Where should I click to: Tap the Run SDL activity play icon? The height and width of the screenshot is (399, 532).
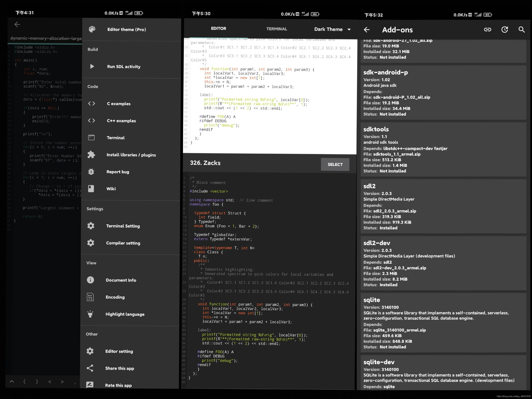tap(92, 66)
